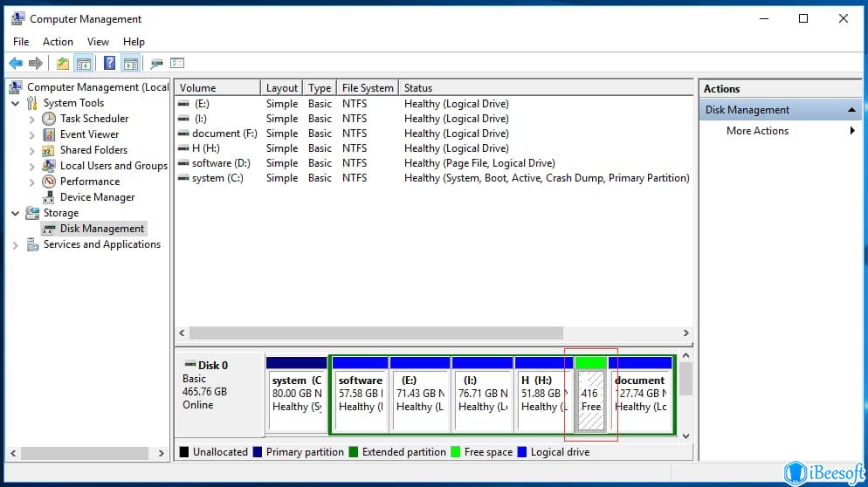
Task: Click the Forward arrow toolbar icon
Action: [36, 63]
